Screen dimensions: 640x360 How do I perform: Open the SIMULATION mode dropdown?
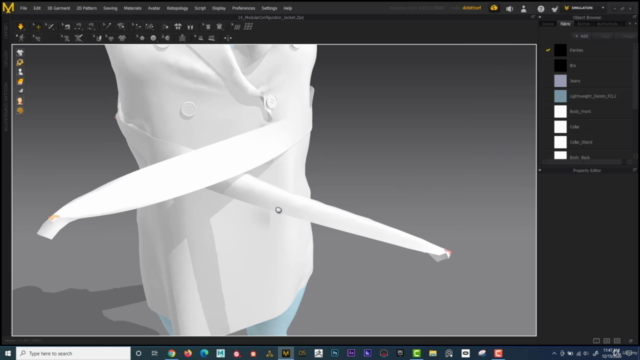pyautogui.click(x=584, y=8)
